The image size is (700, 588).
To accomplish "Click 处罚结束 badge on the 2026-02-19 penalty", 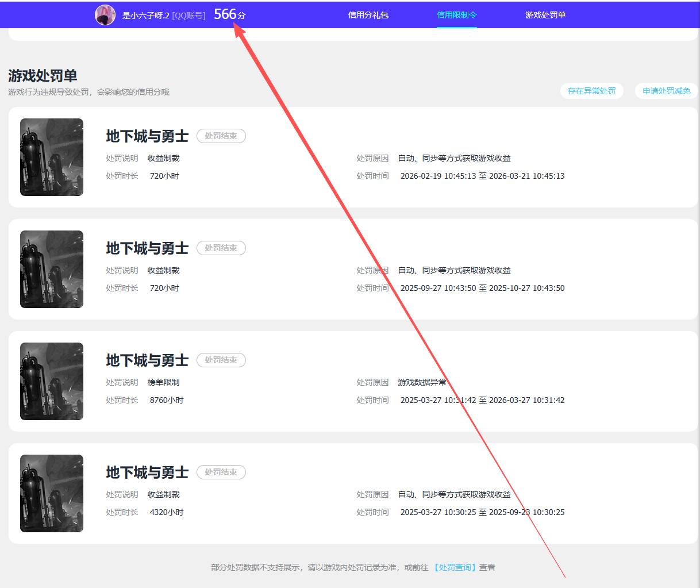I will point(221,136).
